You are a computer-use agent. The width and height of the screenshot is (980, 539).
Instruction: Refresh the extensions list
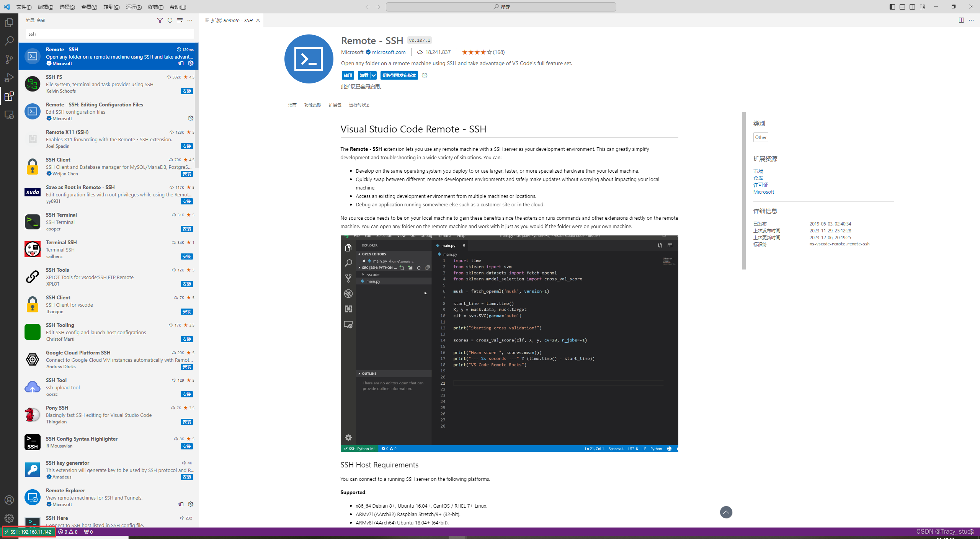(x=170, y=20)
